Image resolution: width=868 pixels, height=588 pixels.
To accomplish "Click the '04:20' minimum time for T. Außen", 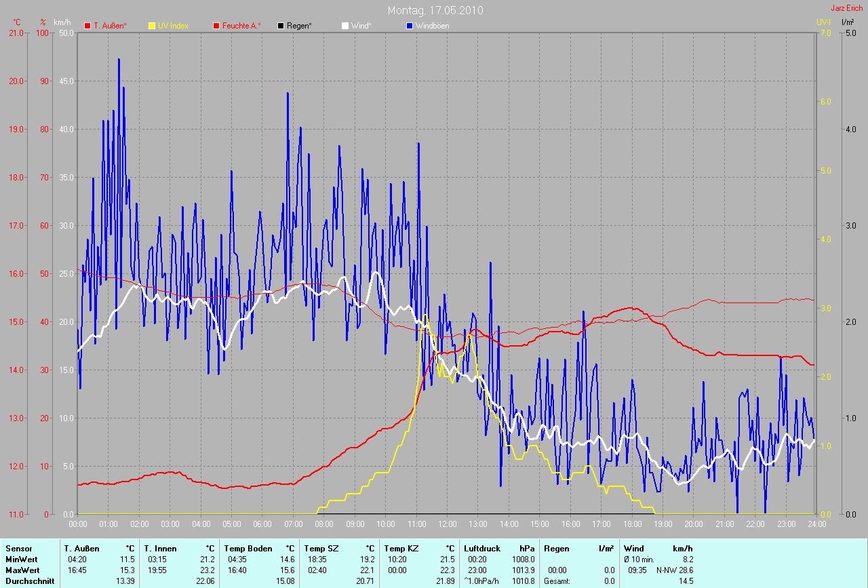I will tap(77, 559).
